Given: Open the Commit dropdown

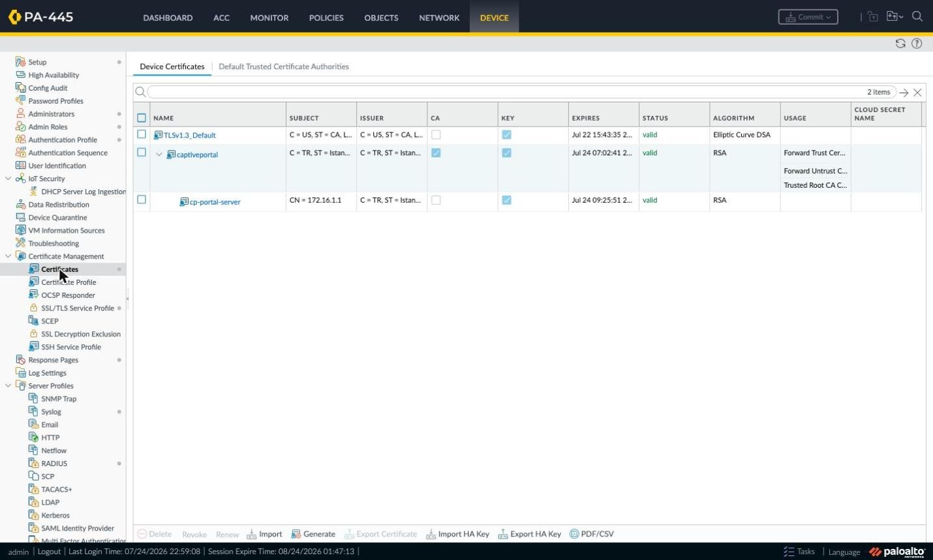Looking at the screenshot, I should [808, 17].
